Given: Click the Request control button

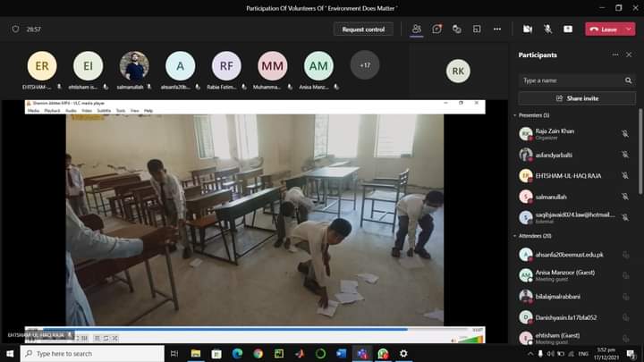Looking at the screenshot, I should 363,29.
